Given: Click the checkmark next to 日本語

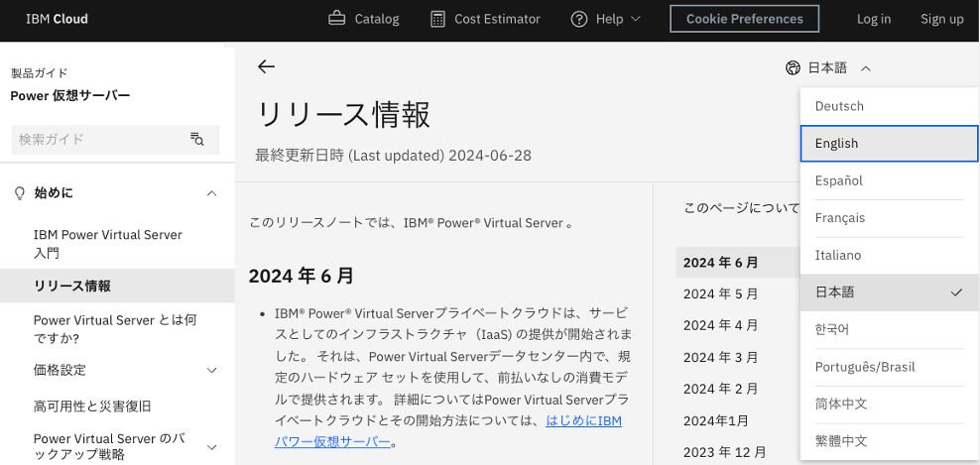Looking at the screenshot, I should [x=956, y=291].
